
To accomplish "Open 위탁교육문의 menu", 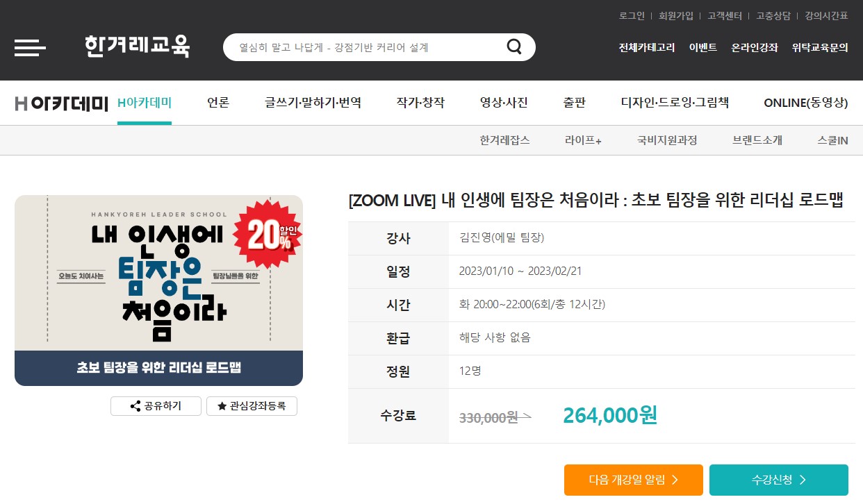I will (820, 47).
